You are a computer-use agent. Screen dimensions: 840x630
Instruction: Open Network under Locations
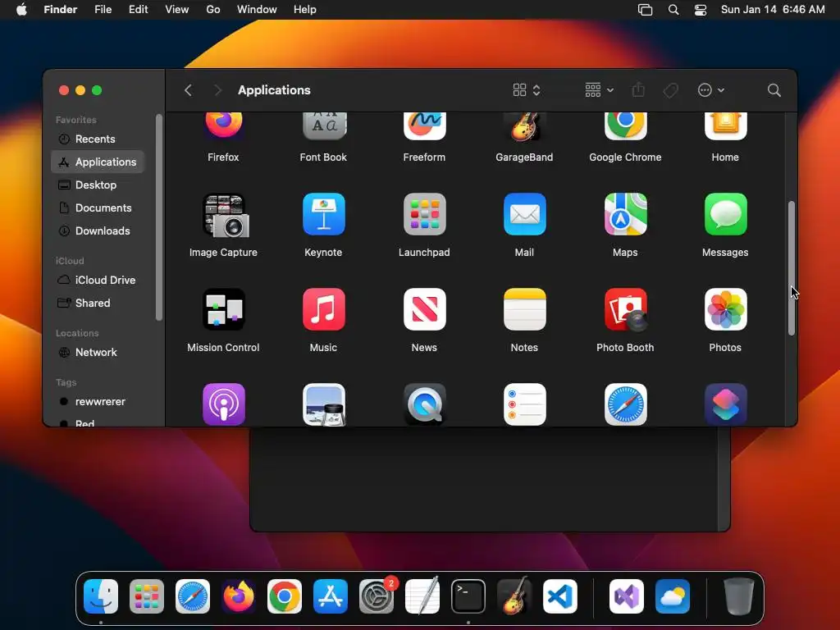coord(98,353)
